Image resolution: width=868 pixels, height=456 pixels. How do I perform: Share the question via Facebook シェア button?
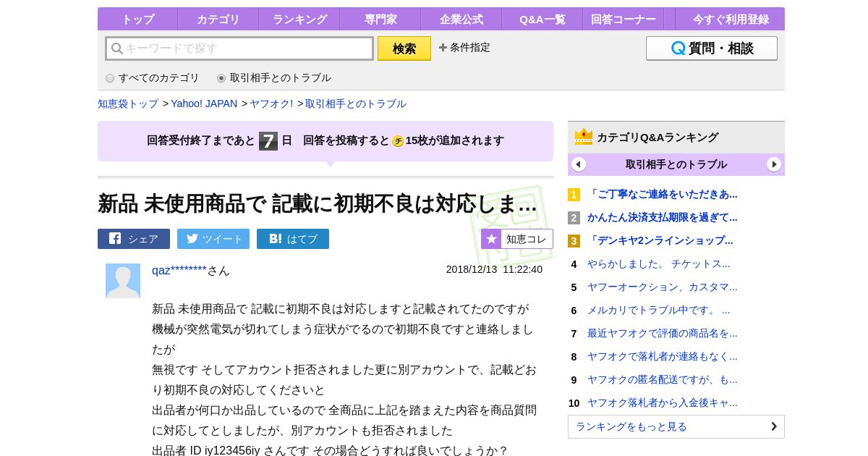pyautogui.click(x=134, y=239)
